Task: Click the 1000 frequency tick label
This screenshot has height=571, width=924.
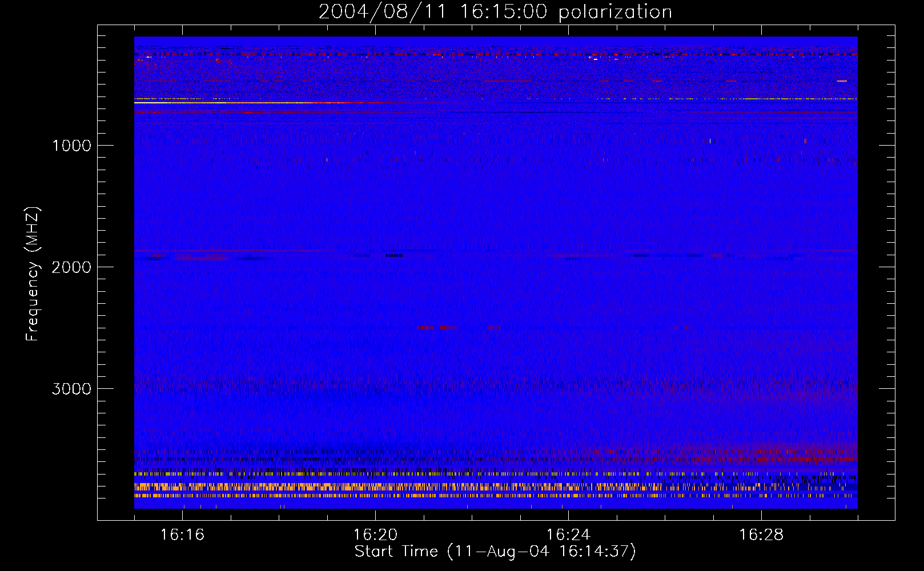Action: [71, 146]
